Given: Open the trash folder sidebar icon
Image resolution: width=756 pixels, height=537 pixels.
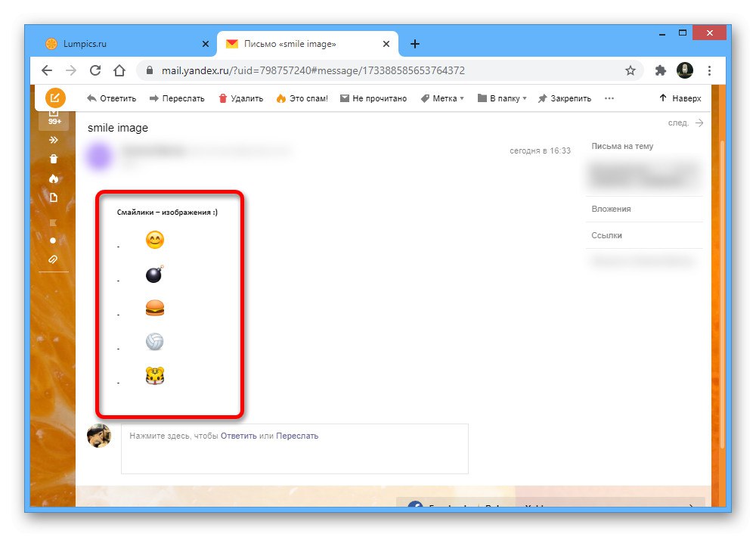Looking at the screenshot, I should tap(54, 159).
